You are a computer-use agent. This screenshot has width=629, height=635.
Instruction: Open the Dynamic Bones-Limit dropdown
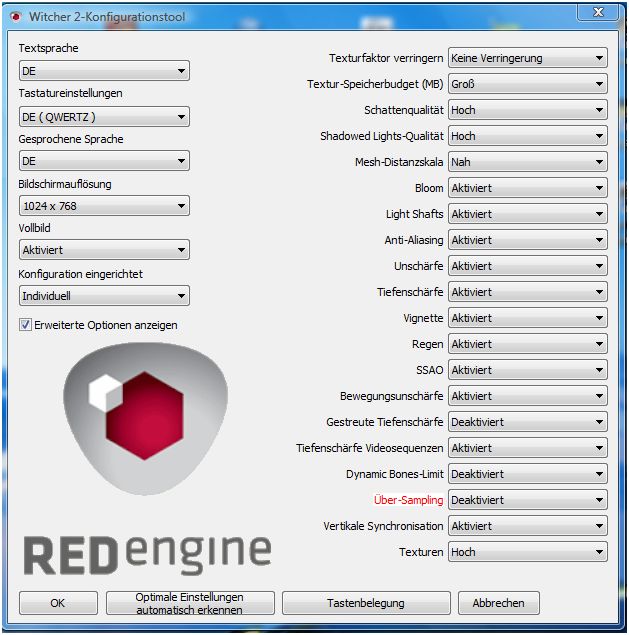528,474
